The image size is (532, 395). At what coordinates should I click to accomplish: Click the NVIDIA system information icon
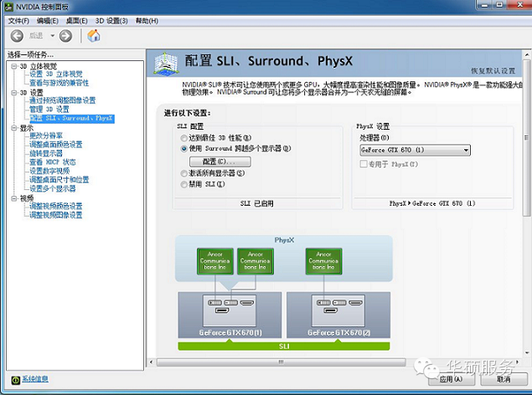coord(16,380)
